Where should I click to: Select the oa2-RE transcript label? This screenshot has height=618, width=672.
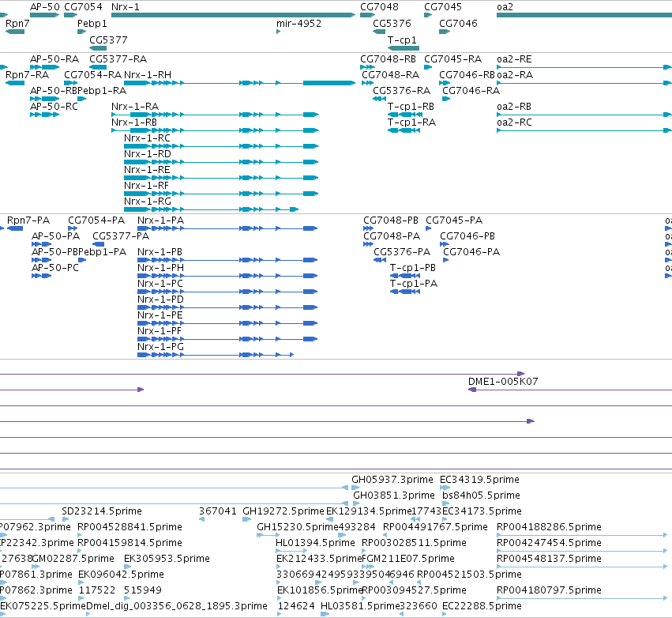pyautogui.click(x=514, y=59)
